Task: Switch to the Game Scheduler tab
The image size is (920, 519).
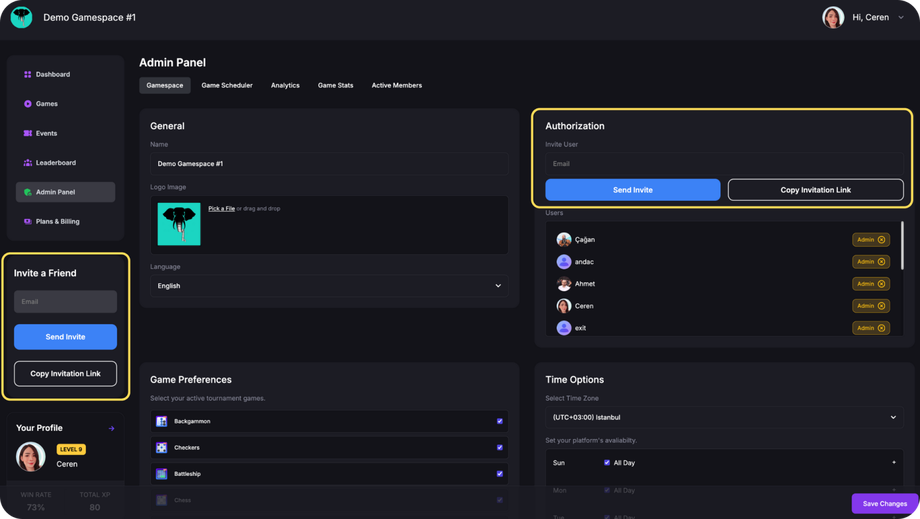Action: [x=227, y=85]
